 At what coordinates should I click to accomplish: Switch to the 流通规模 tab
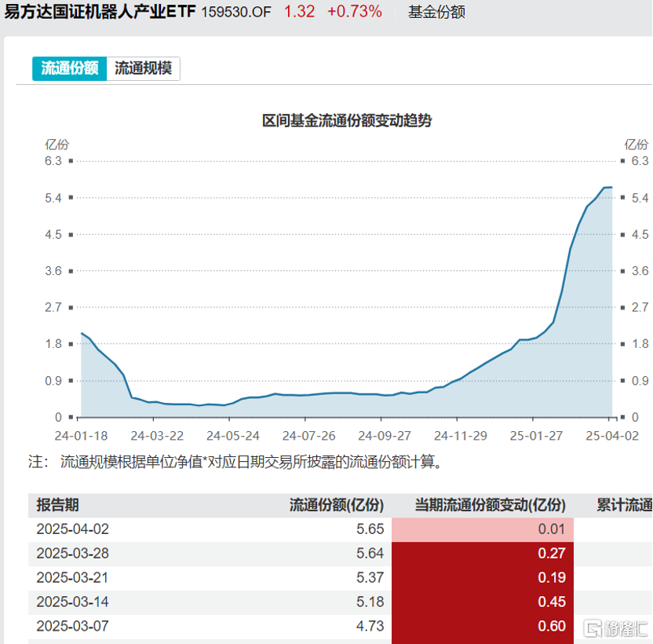pos(144,68)
